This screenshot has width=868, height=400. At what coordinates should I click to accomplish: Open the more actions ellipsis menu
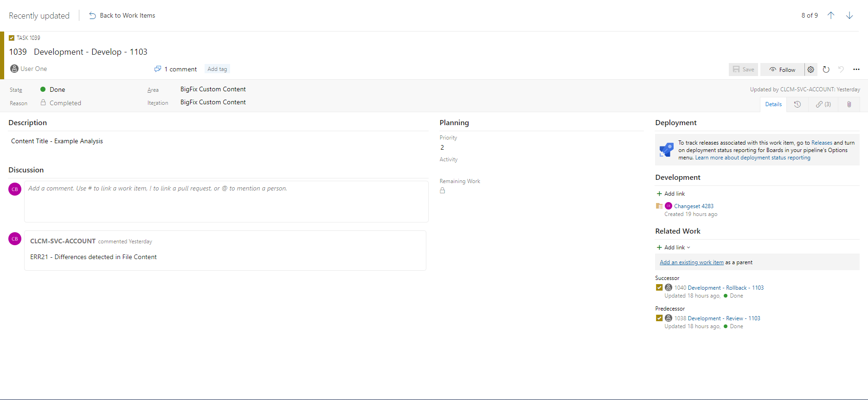pos(856,70)
